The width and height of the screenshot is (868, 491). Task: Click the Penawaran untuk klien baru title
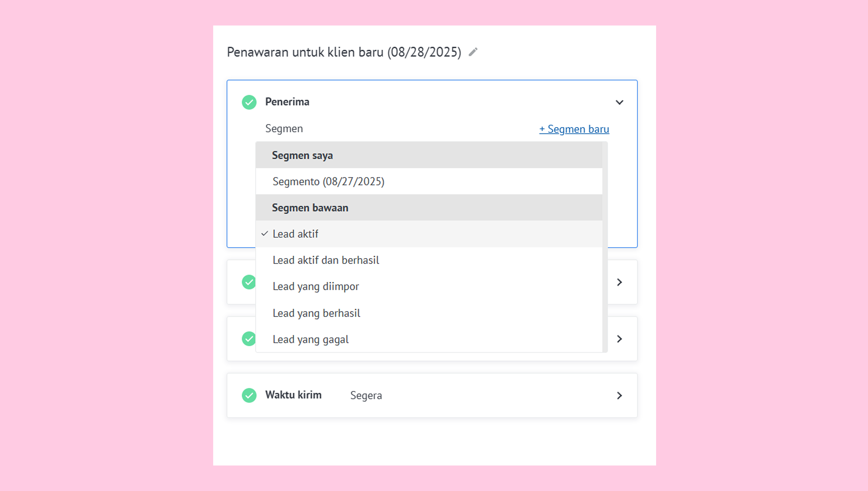[x=344, y=52]
